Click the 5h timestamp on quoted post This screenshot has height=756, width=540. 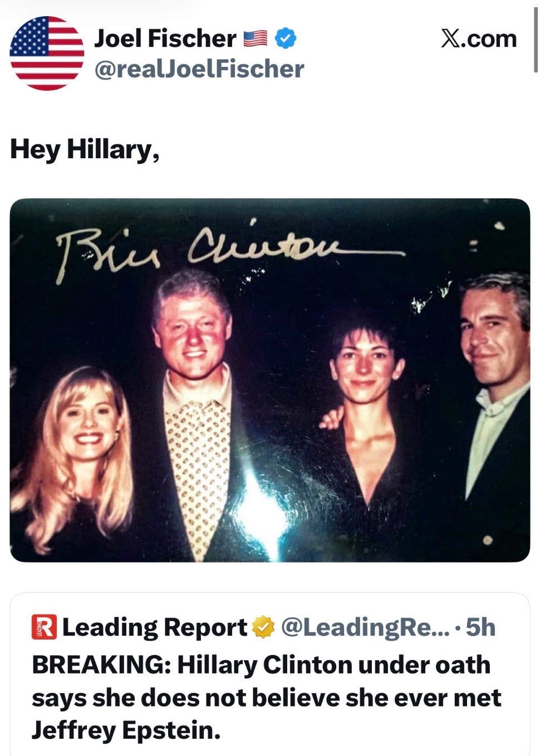click(x=480, y=627)
